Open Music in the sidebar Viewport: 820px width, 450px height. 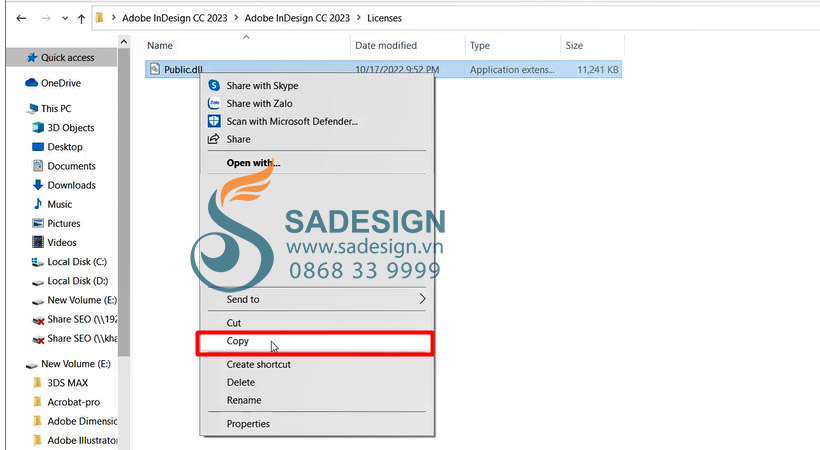click(x=60, y=204)
